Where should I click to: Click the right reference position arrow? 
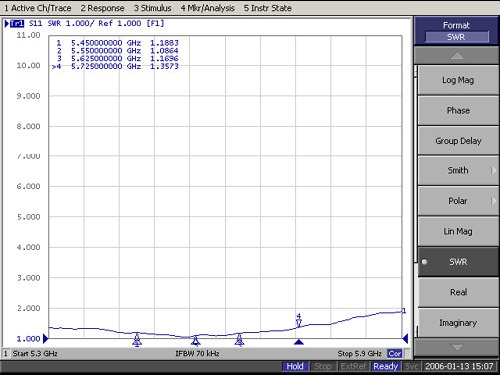405,339
